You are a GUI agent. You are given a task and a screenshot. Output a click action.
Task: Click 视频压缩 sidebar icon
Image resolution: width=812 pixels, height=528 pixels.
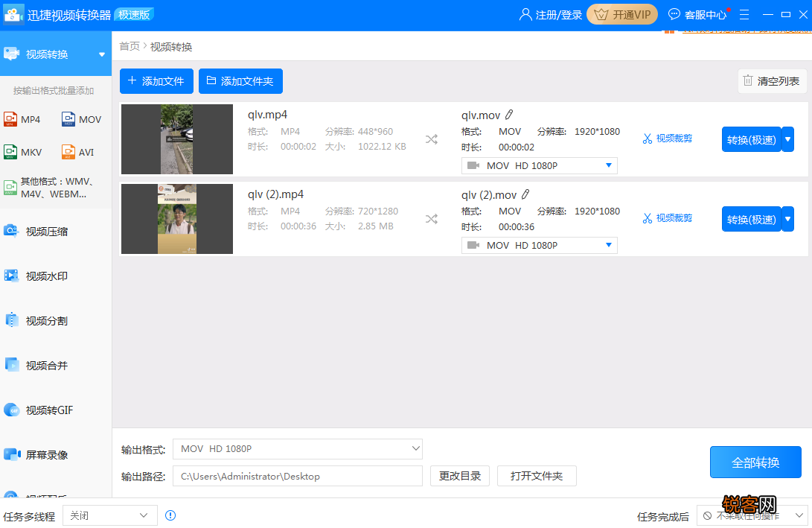(x=11, y=231)
